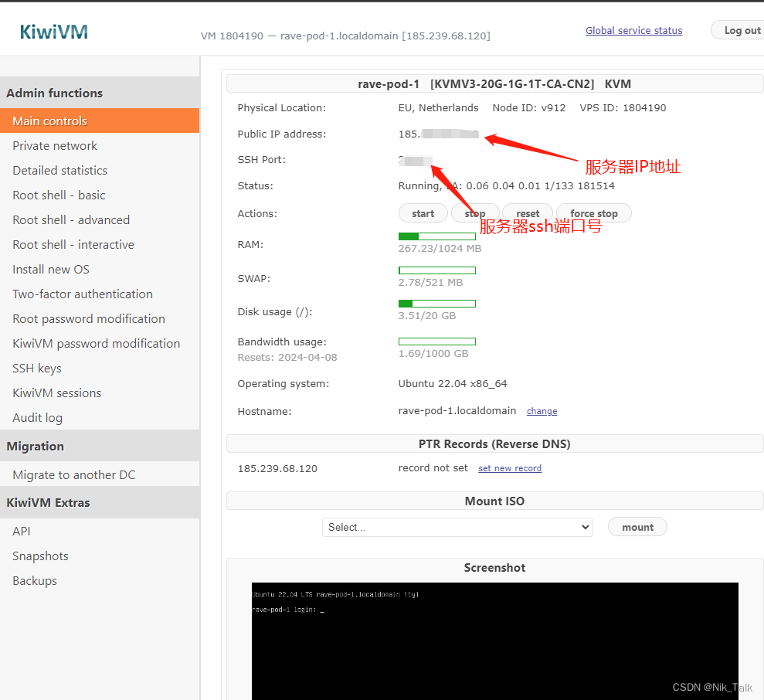Click the mount button
764x700 pixels.
pyautogui.click(x=637, y=527)
